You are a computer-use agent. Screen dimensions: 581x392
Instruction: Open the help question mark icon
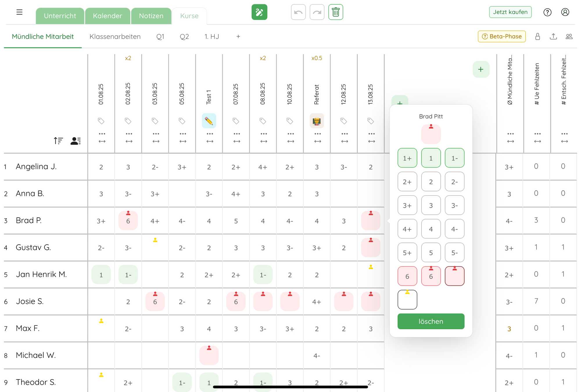click(547, 12)
